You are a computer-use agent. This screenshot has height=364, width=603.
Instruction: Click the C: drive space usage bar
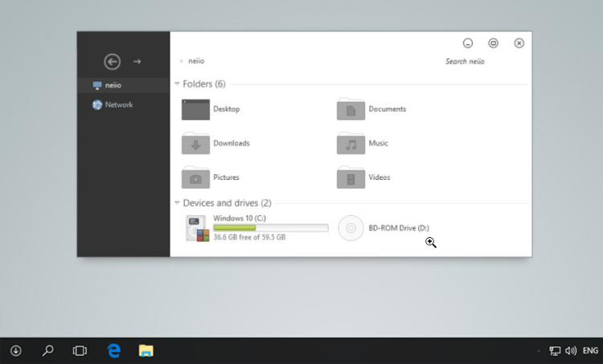click(271, 228)
